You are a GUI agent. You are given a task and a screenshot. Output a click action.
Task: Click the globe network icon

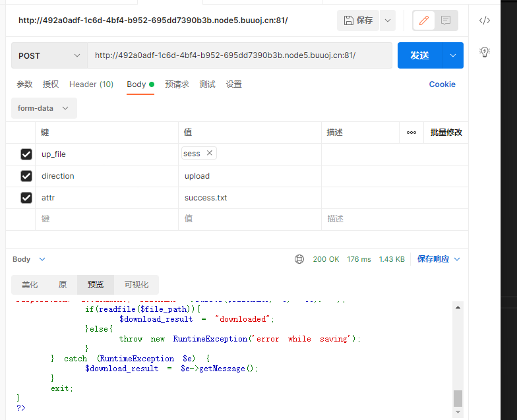[x=299, y=259]
